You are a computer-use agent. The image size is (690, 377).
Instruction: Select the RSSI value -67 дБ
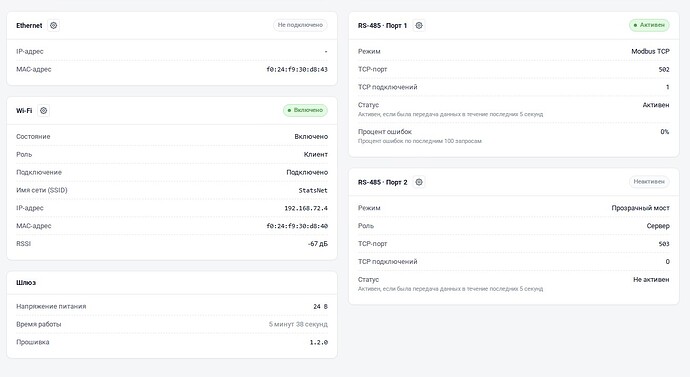[x=318, y=244]
